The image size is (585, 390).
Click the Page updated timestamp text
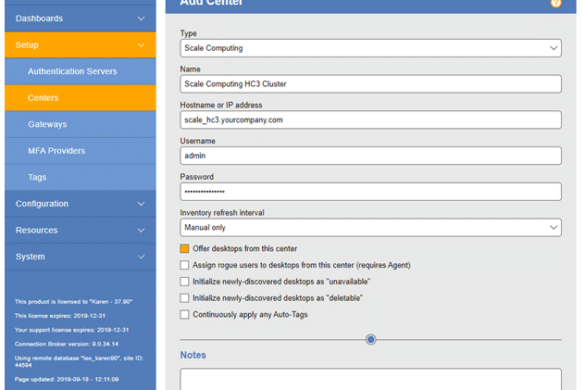tap(67, 379)
